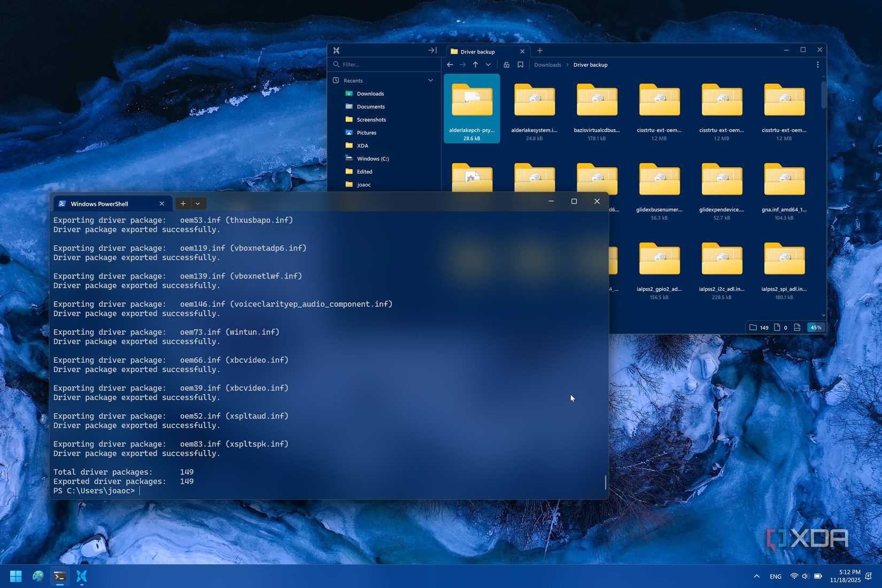Viewport: 882px width, 588px height.
Task: Collapse the Recents section in the sidebar
Action: click(x=431, y=80)
